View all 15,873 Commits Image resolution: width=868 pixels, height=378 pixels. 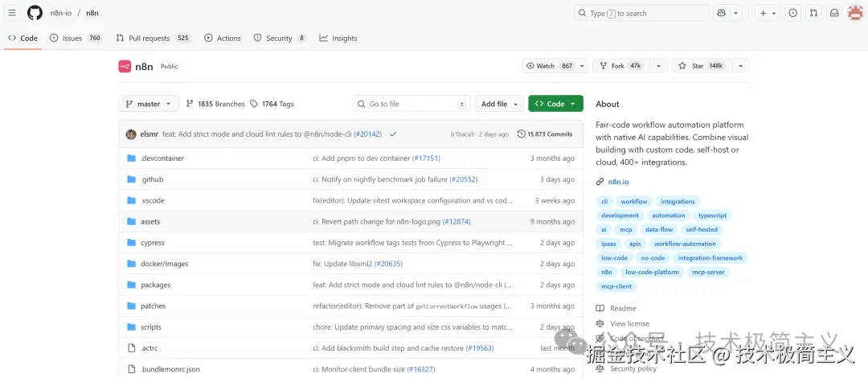(x=545, y=134)
